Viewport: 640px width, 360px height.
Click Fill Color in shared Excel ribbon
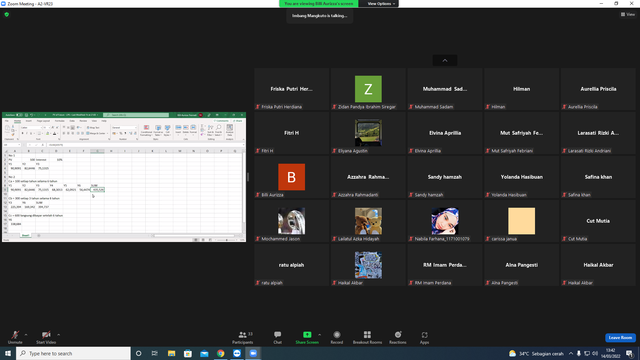coord(47,133)
